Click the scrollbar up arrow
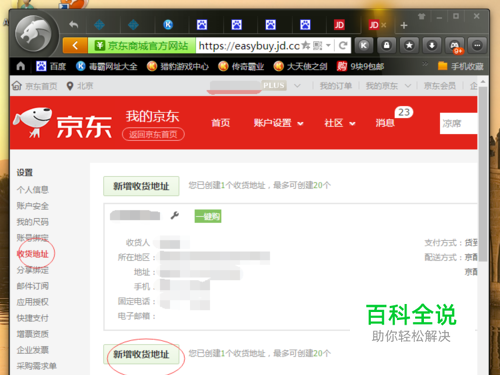Screen dimensions: 500x375 click(483, 82)
